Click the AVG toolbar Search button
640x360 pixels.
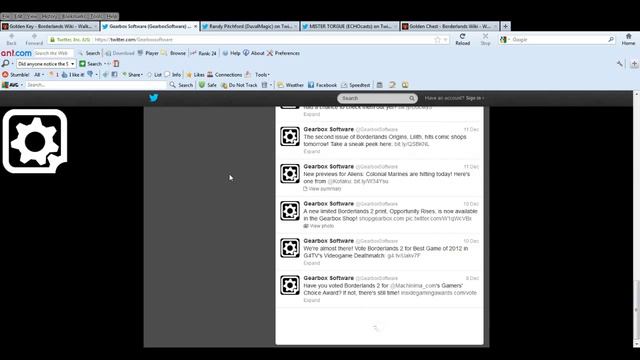[181, 85]
